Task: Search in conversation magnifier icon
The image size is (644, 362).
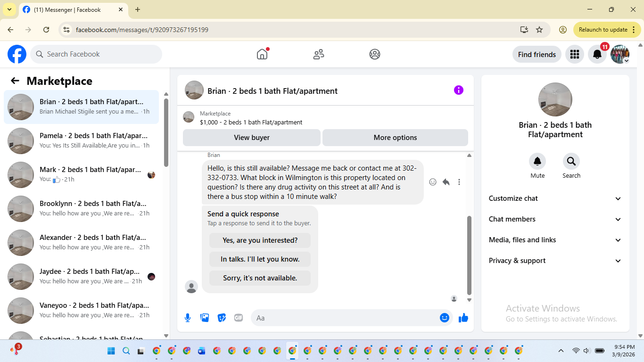Action: pos(571,162)
